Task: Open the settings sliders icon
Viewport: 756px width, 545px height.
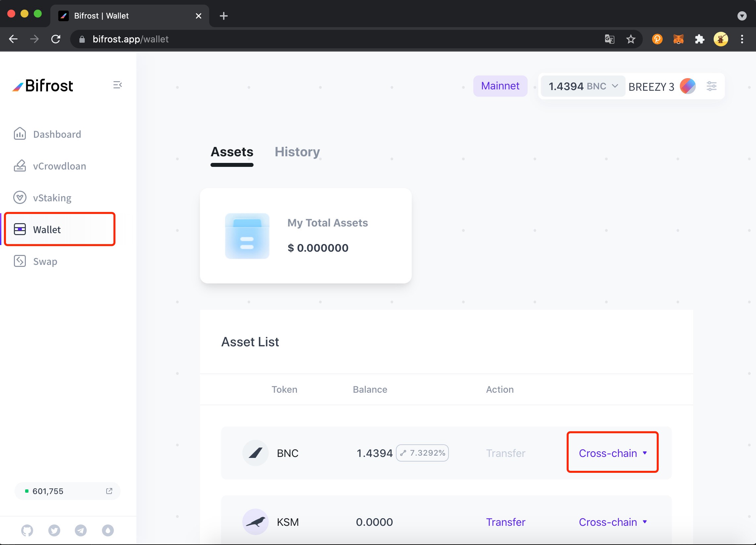Action: click(x=711, y=86)
